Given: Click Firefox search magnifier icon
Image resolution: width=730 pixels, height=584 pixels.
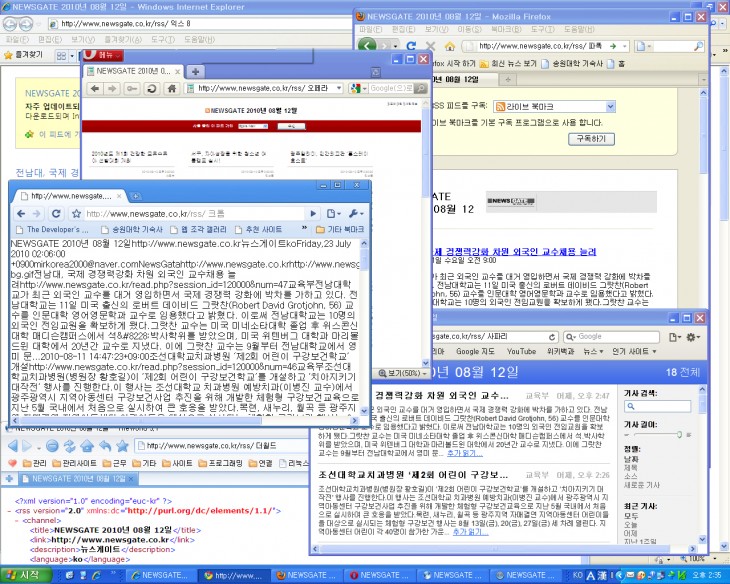Looking at the screenshot, I should pyautogui.click(x=698, y=46).
